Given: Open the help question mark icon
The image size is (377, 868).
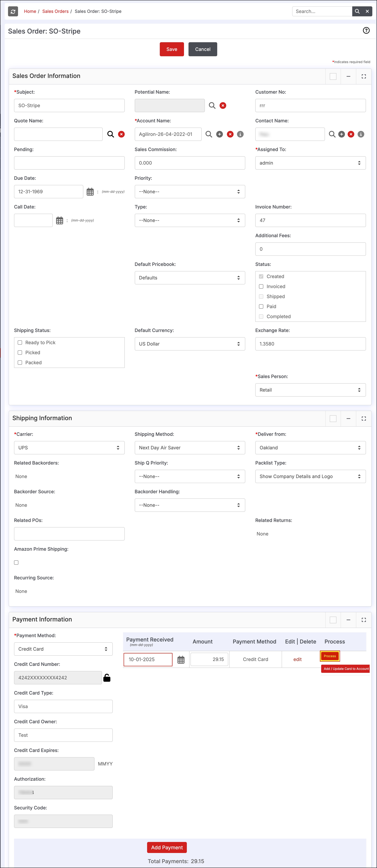Looking at the screenshot, I should (366, 31).
